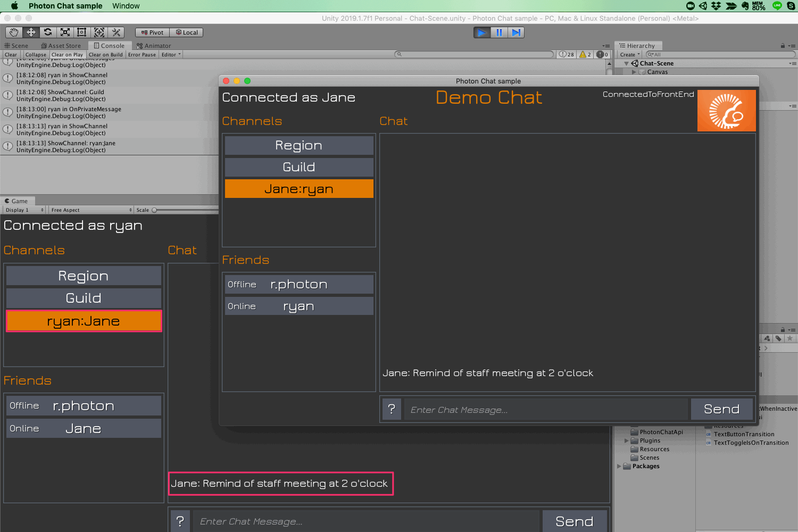Switch to the Animator tab

pyautogui.click(x=154, y=46)
